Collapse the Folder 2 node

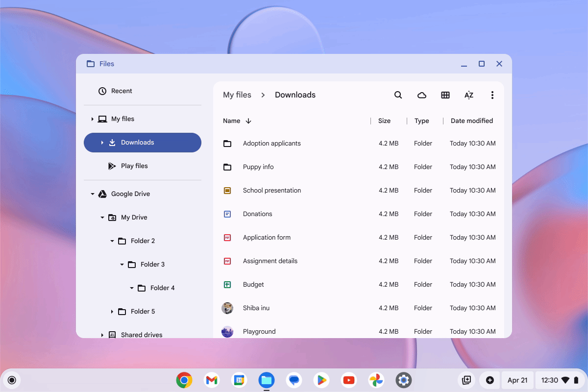pos(112,241)
